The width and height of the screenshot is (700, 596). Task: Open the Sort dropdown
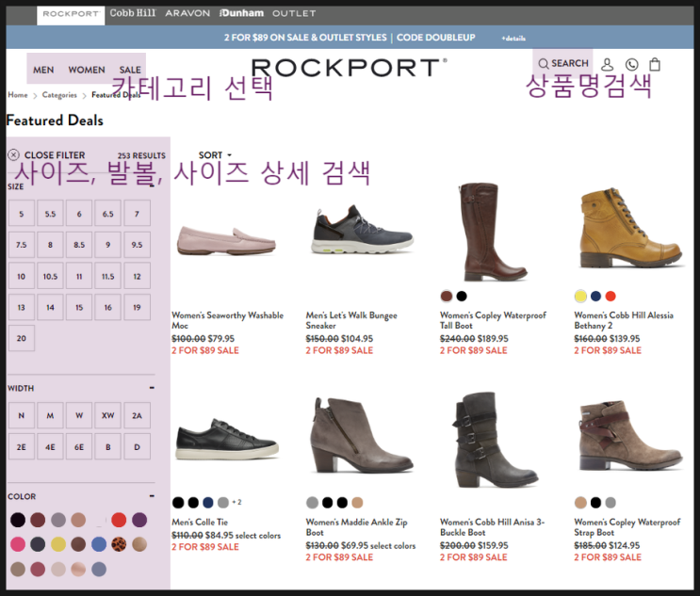[215, 155]
